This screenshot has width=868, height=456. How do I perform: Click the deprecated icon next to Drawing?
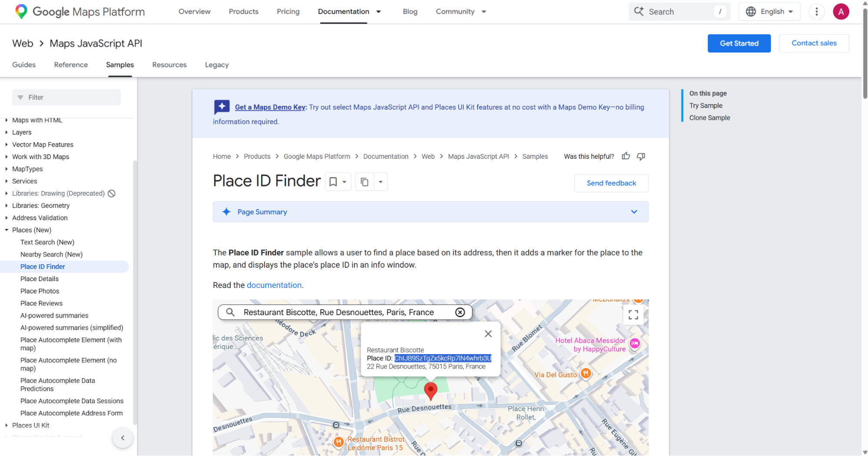click(x=112, y=194)
